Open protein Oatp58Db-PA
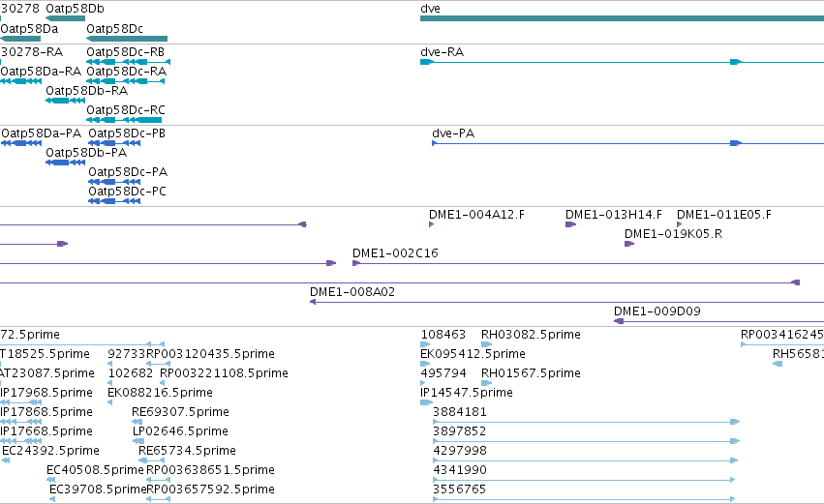 click(86, 153)
